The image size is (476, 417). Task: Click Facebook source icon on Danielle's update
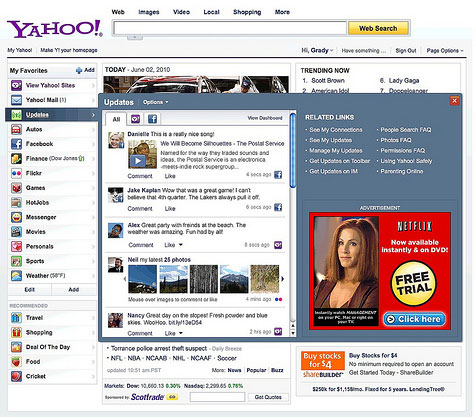[278, 175]
